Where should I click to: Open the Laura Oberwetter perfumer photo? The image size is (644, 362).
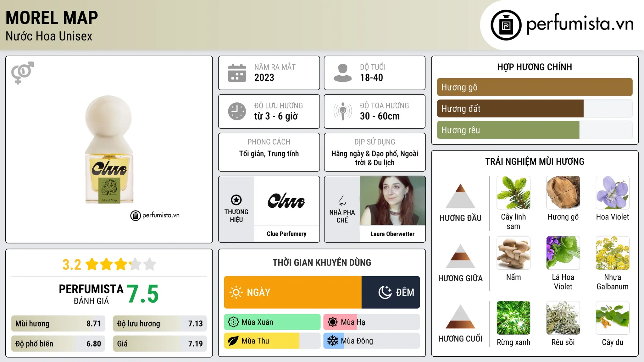[x=392, y=200]
